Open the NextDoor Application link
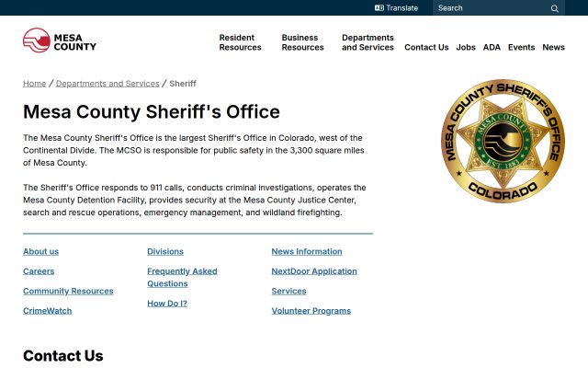 point(314,271)
